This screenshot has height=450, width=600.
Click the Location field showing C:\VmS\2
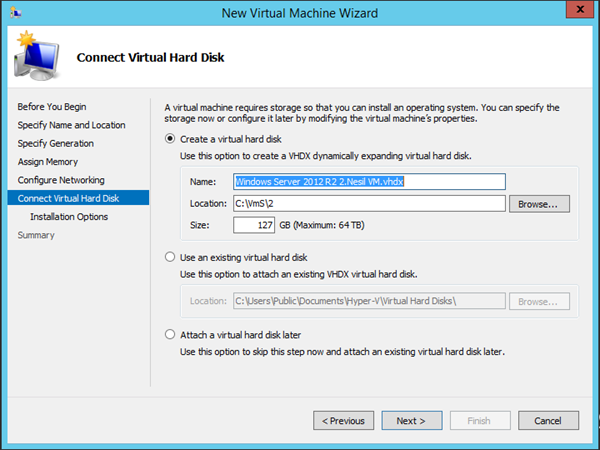pyautogui.click(x=369, y=203)
